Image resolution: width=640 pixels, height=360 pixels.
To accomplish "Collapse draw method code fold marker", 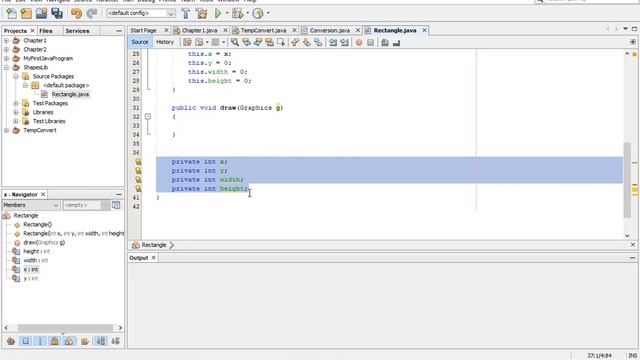I will (148, 117).
